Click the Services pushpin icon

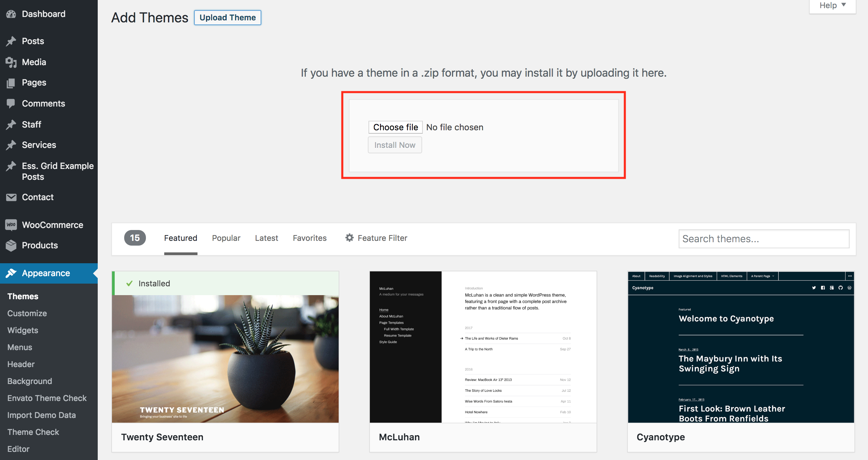[11, 145]
